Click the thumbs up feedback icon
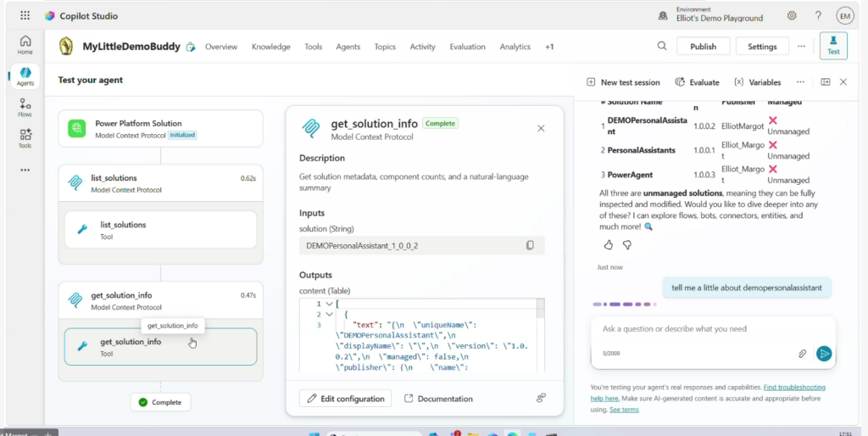868x436 pixels. 608,245
